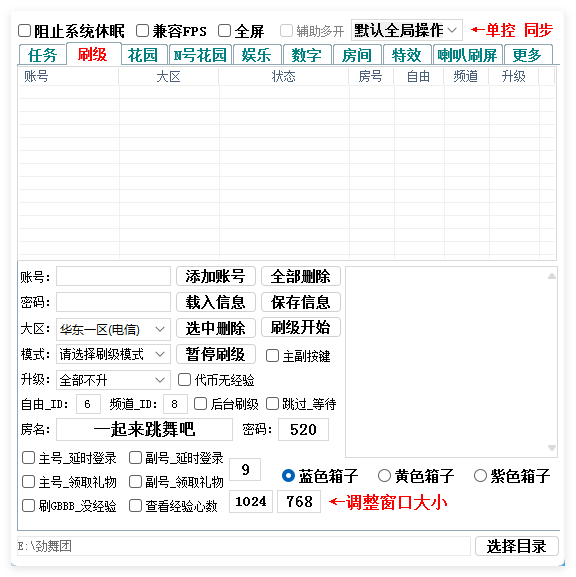This screenshot has width=576, height=577.
Task: Go to the 数字 tab
Action: click(307, 55)
